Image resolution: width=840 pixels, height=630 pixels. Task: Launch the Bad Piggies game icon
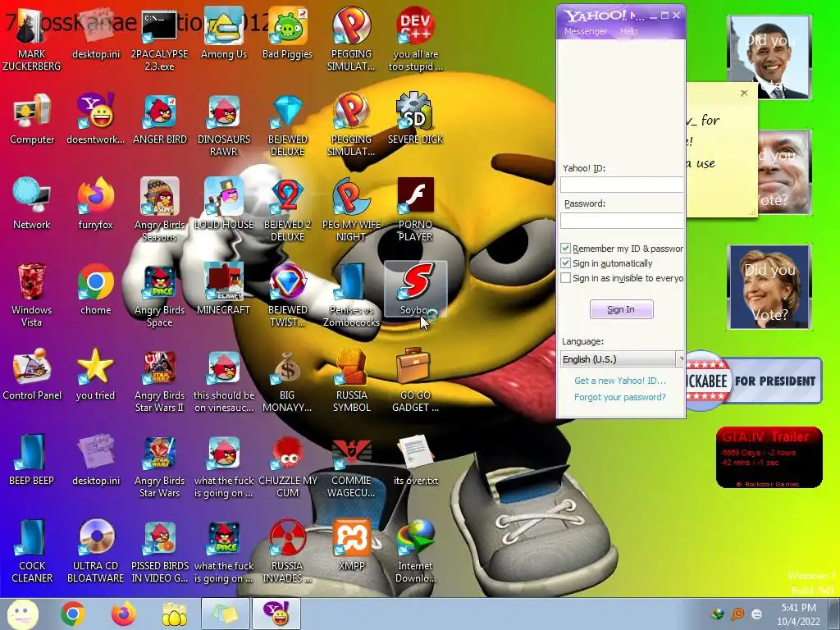click(287, 33)
